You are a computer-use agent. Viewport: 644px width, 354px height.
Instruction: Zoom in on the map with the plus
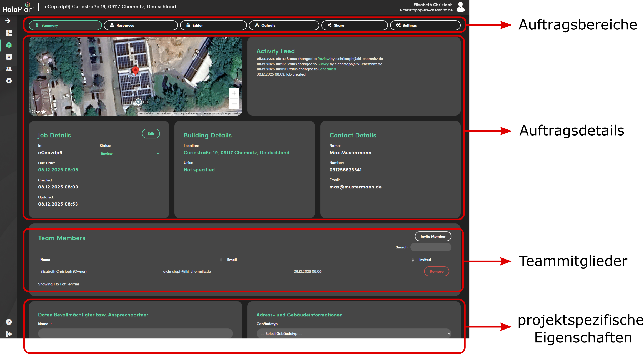[234, 93]
